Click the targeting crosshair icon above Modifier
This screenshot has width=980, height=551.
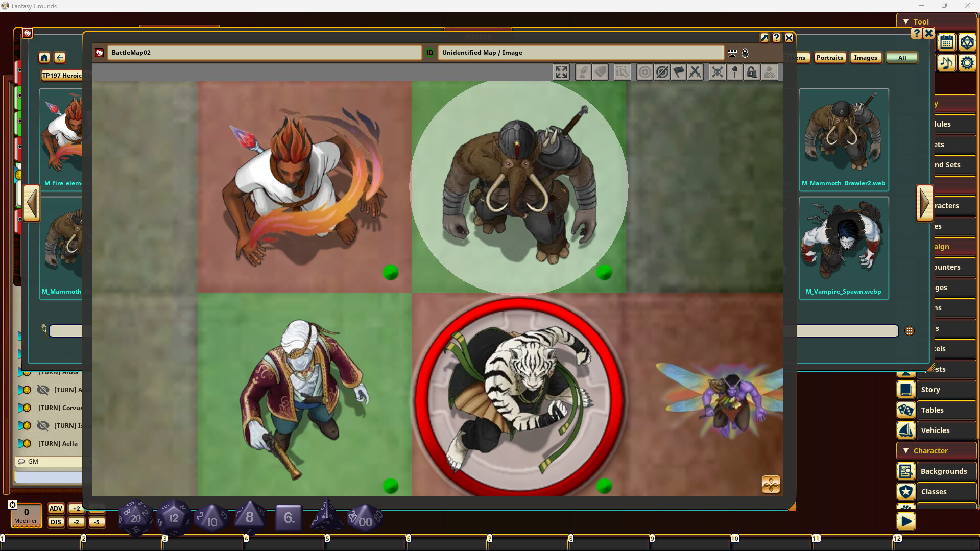(13, 505)
